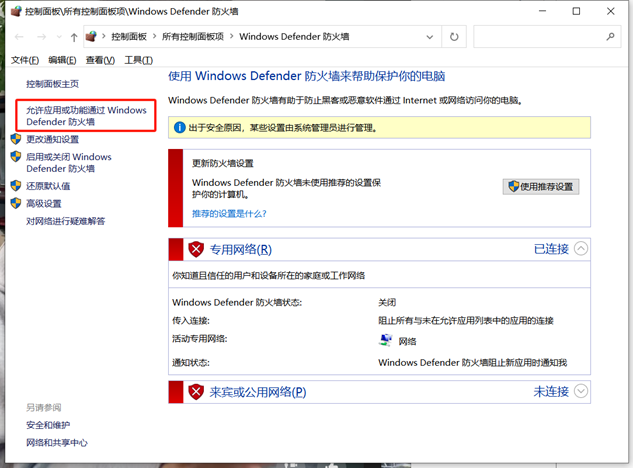This screenshot has height=468, width=633.
Task: Click the Control Panel icon in address bar
Action: tap(91, 36)
